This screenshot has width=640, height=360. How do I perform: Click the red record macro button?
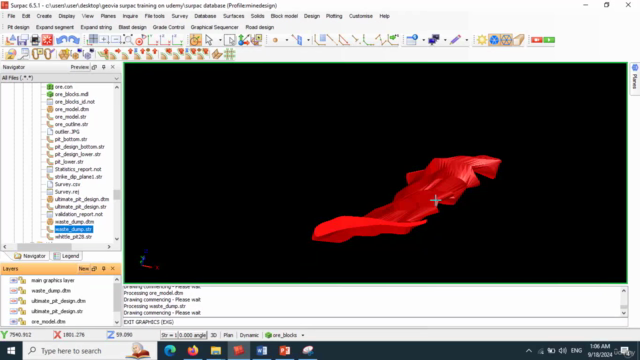point(536,40)
